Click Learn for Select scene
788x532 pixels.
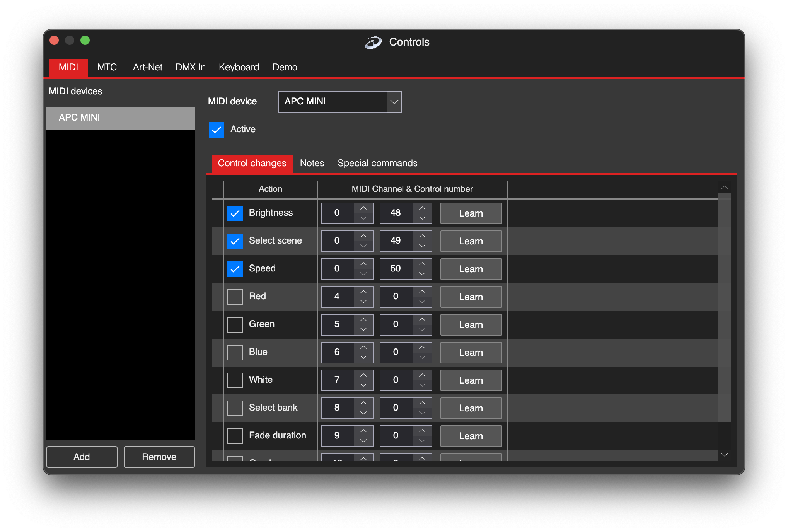pos(471,241)
